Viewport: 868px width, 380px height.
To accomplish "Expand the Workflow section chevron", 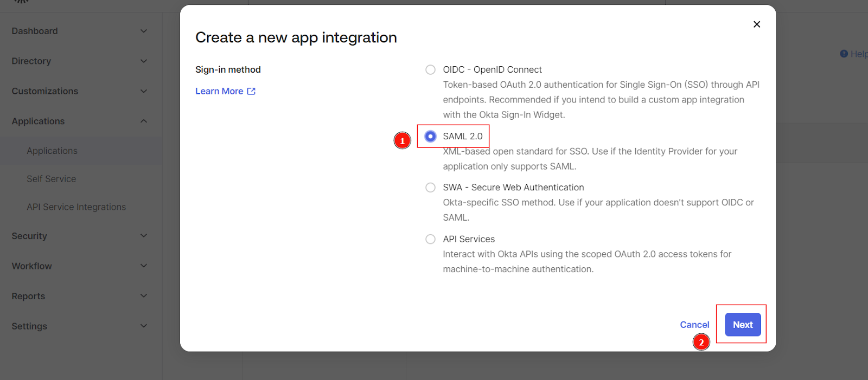I will coord(144,266).
